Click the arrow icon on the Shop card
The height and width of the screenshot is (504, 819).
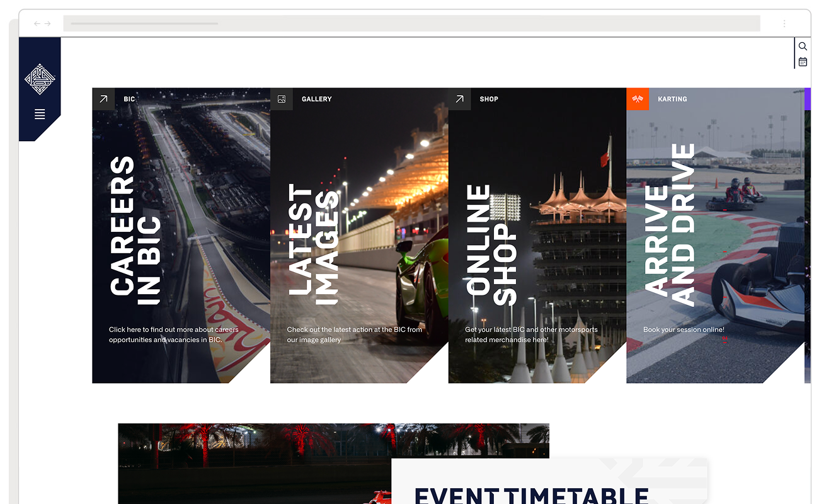[459, 99]
